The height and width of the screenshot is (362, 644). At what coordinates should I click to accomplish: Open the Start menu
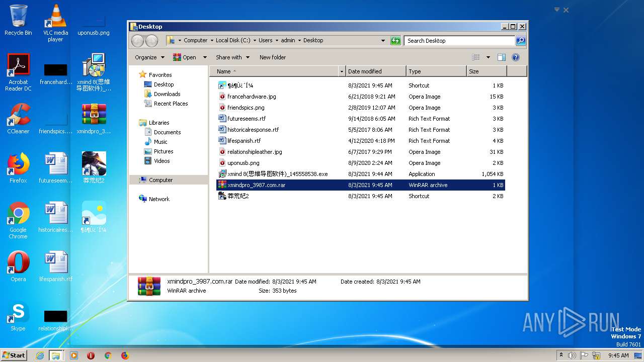pyautogui.click(x=14, y=355)
